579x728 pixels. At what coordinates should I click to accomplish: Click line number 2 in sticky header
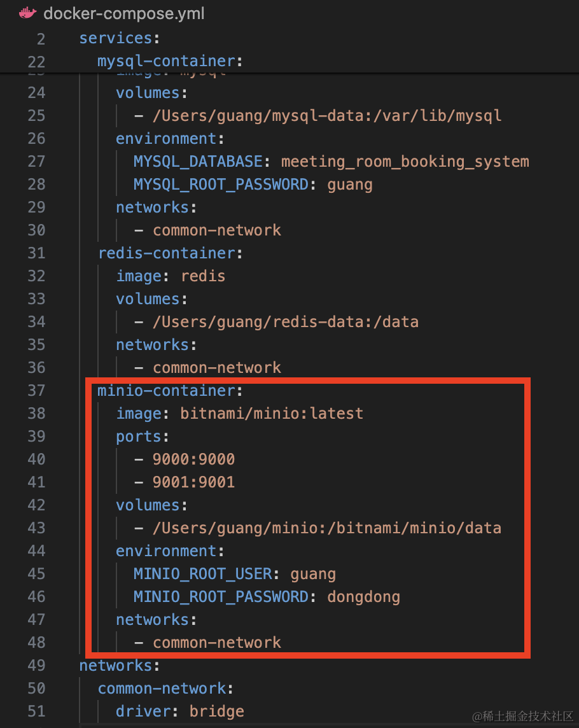[41, 39]
